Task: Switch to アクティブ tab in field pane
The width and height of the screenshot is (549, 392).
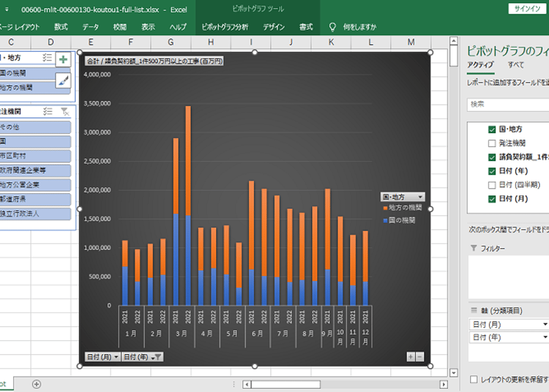Action: [480, 65]
